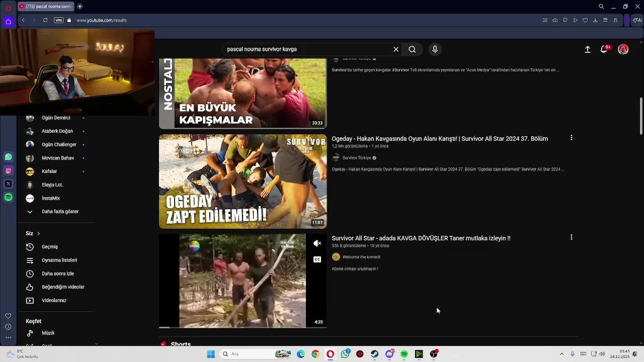
Task: Unmute the preview video speaker icon
Action: click(317, 243)
